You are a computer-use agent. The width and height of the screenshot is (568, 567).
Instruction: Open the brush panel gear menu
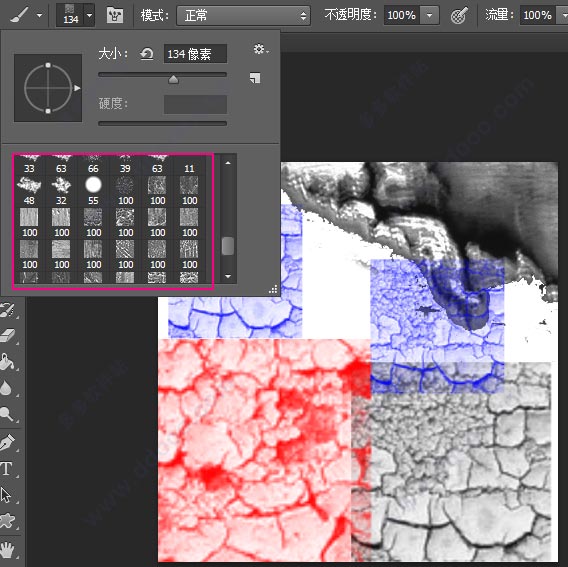pyautogui.click(x=260, y=49)
